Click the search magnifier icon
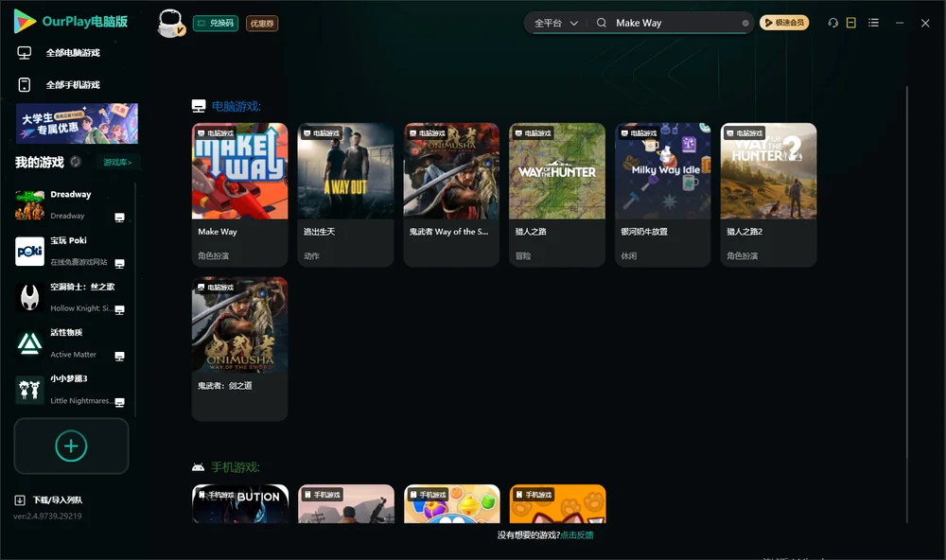This screenshot has height=560, width=946. point(602,23)
